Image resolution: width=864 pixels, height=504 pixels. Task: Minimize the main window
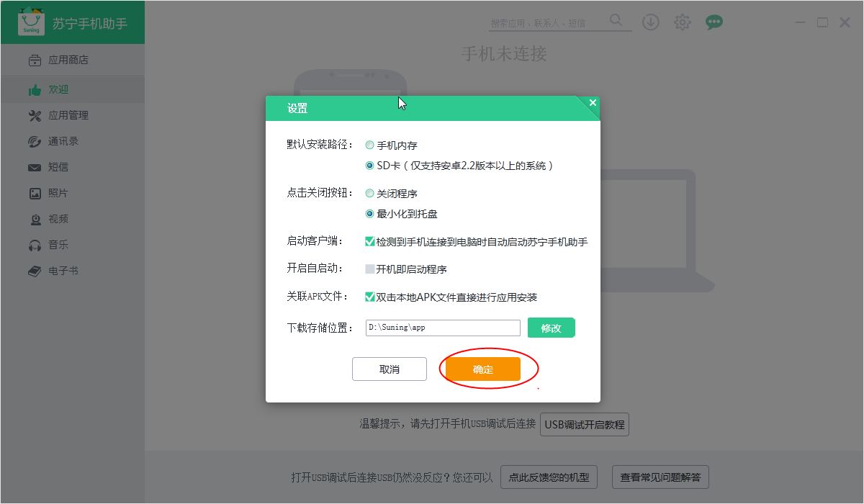(801, 22)
